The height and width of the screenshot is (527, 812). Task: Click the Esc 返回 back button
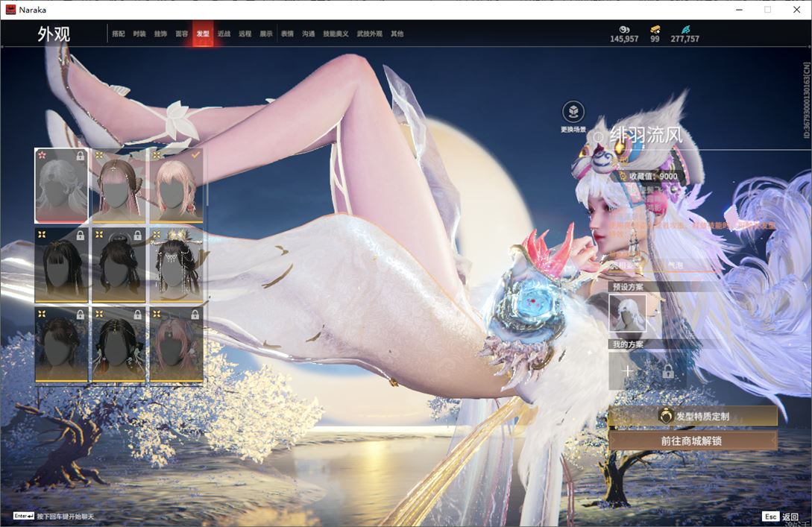pyautogui.click(x=780, y=517)
